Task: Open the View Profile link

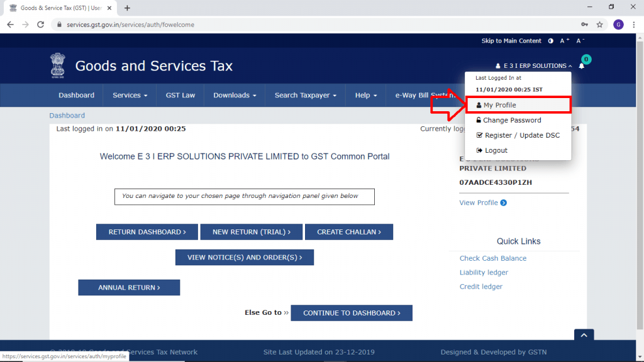Action: pyautogui.click(x=483, y=203)
